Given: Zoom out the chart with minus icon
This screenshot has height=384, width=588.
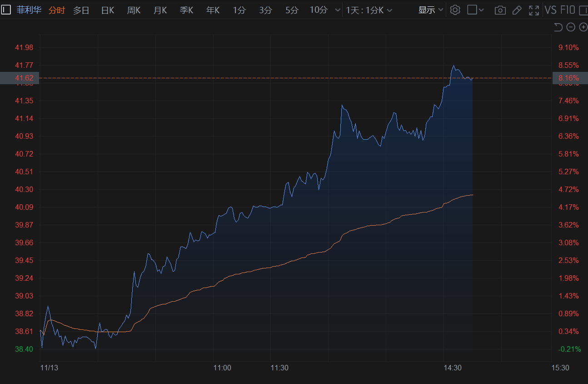Looking at the screenshot, I should pyautogui.click(x=571, y=27).
